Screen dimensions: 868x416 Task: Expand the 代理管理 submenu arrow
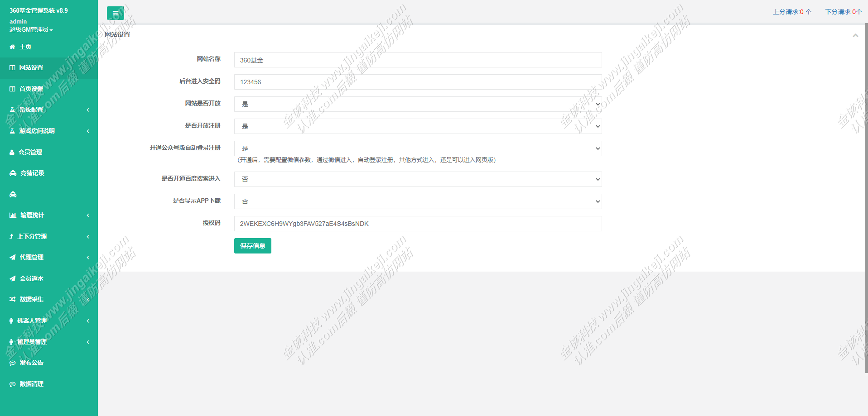click(88, 257)
